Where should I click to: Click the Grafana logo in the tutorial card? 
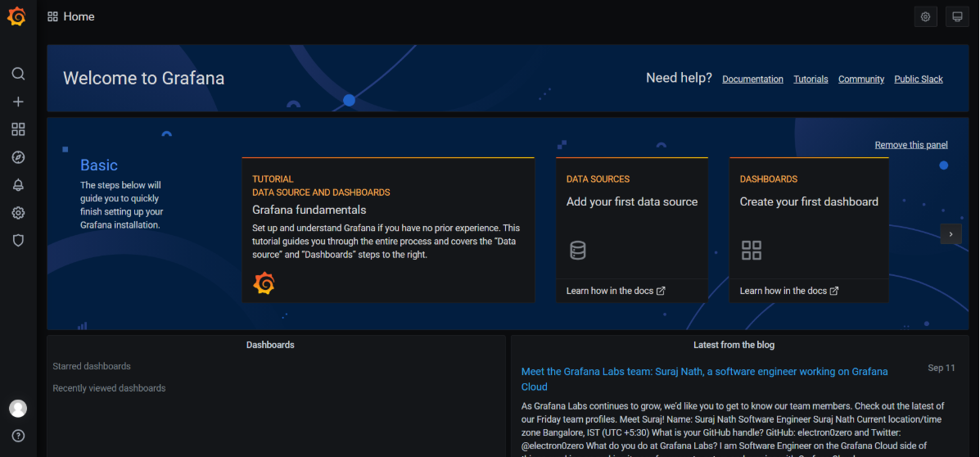264,283
